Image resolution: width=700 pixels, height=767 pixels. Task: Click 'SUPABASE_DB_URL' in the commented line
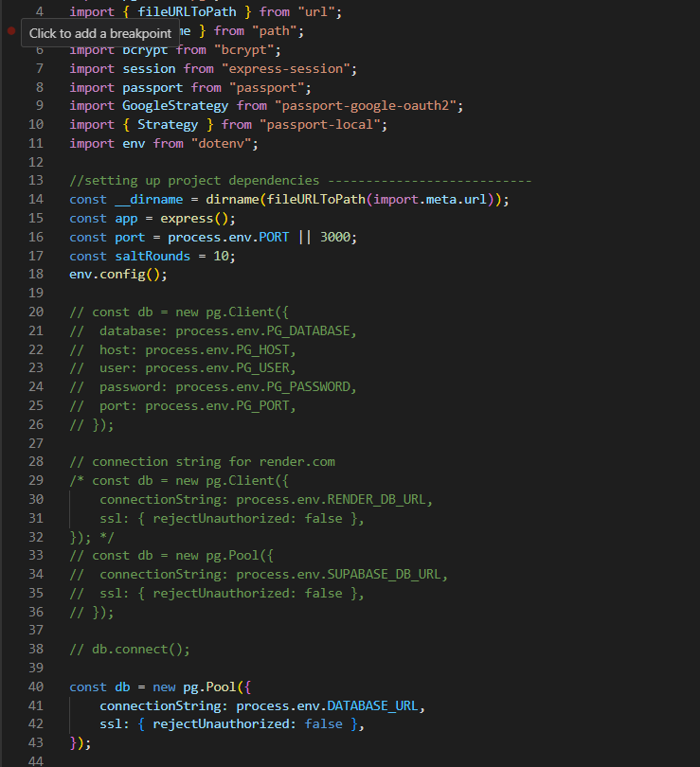pyautogui.click(x=384, y=574)
